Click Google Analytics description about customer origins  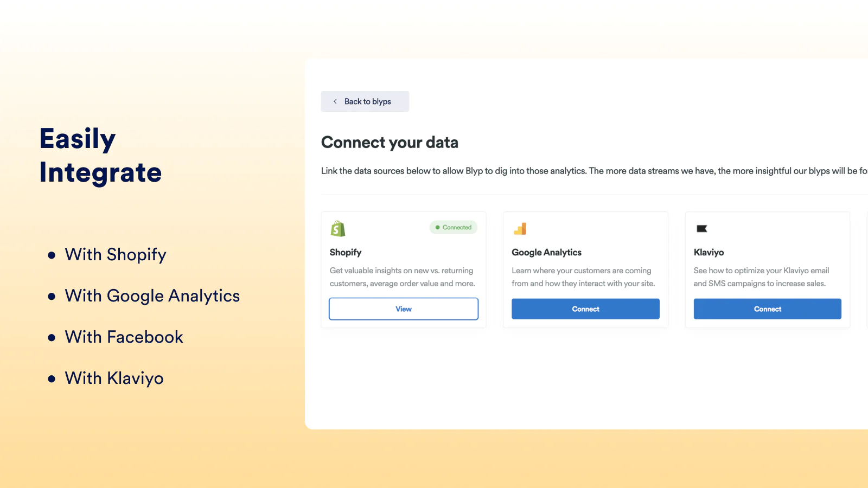[x=583, y=277]
